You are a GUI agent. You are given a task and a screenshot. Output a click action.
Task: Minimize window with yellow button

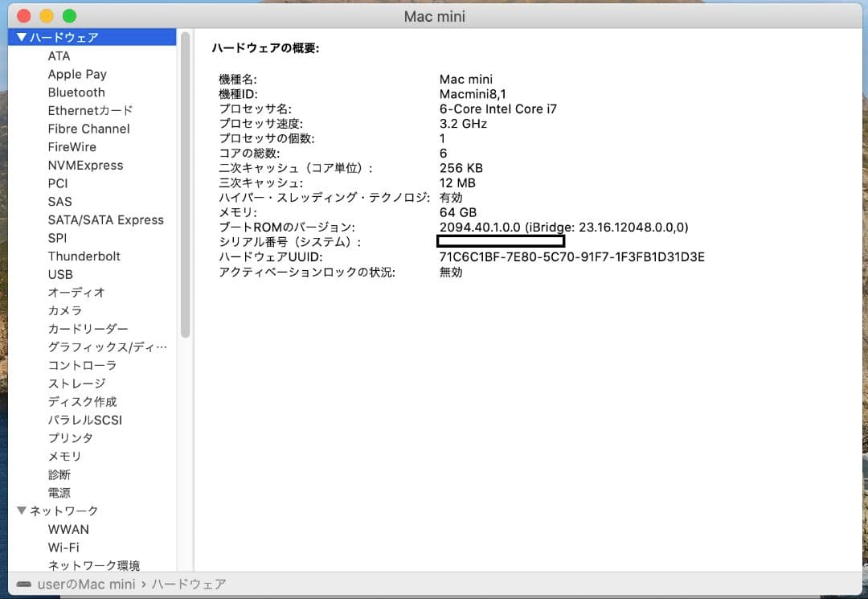(x=47, y=16)
